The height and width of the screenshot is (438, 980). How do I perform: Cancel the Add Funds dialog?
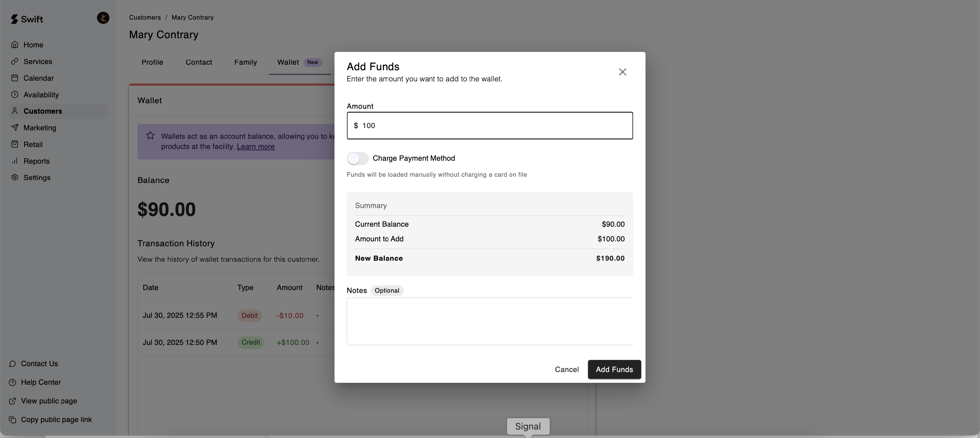pos(566,369)
